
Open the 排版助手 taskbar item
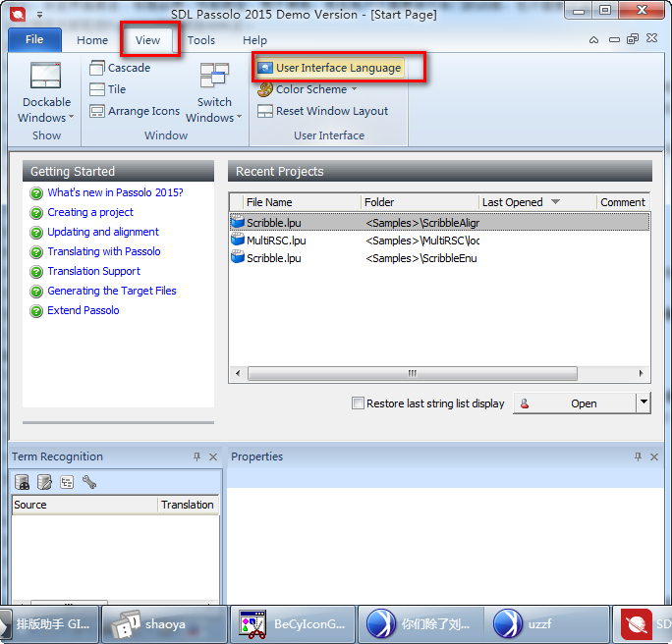(49, 624)
